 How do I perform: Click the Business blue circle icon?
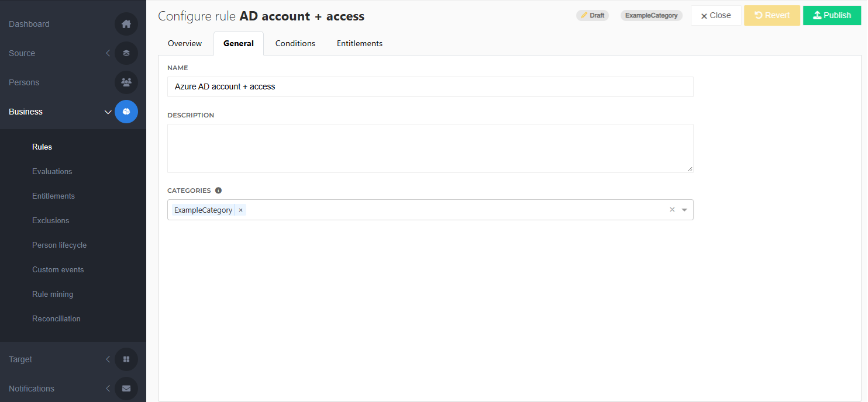pos(126,112)
